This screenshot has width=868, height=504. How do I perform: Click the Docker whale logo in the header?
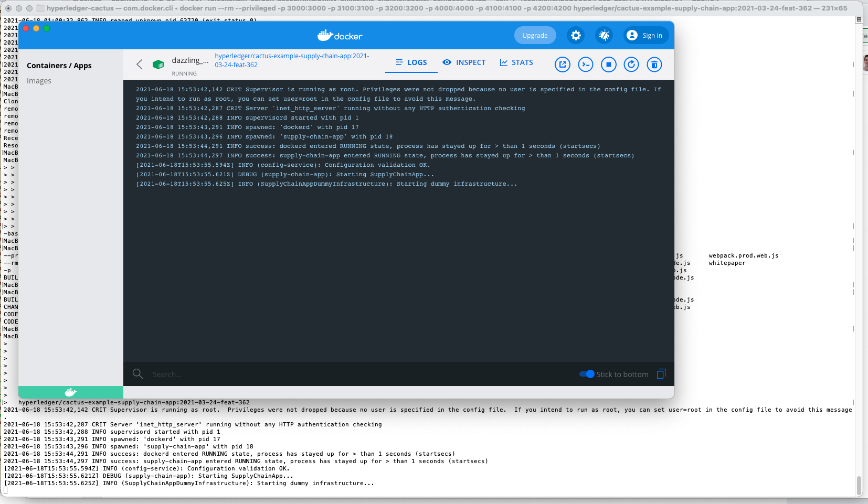pos(340,35)
